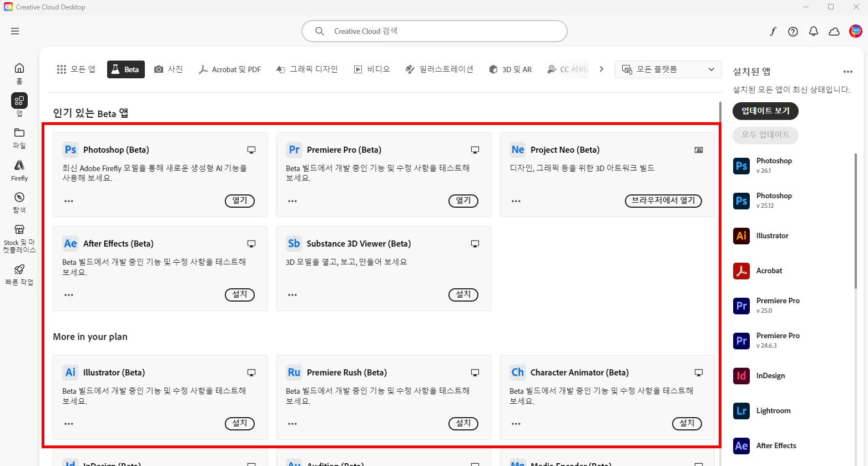Switch to the Illustration tab

tap(440, 69)
